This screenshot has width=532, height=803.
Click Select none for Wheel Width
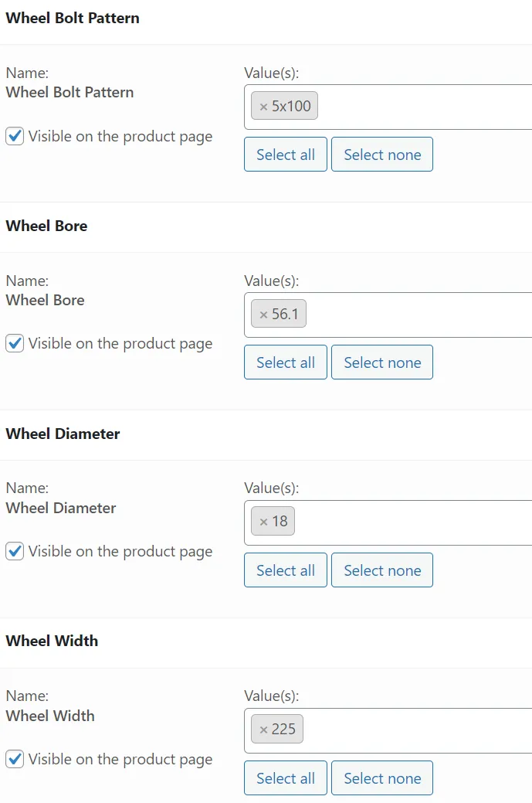[382, 778]
